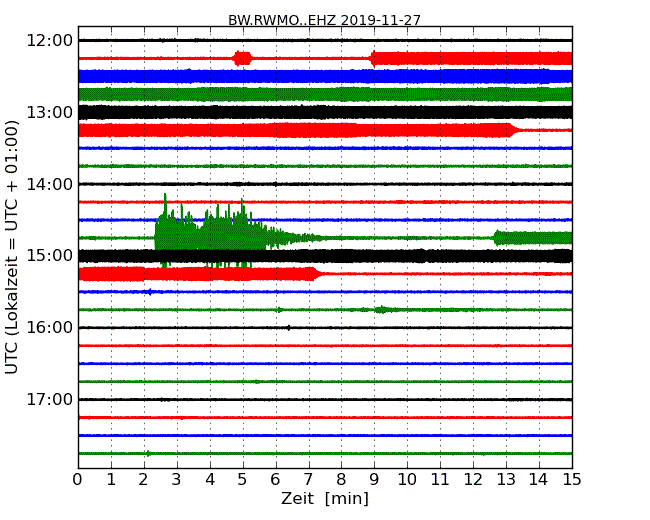This screenshot has height=520, width=650.
Task: Click x-axis tick label 5
Action: click(243, 479)
